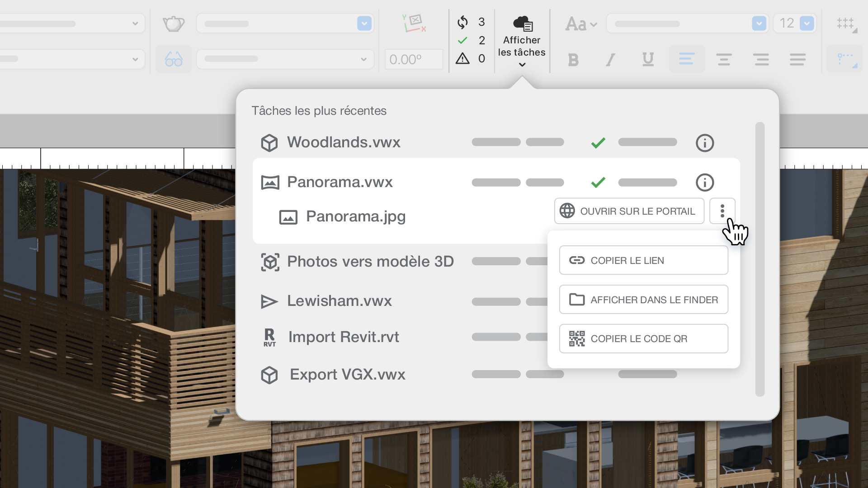Click the 0.00° angle input field
The image size is (868, 488).
[x=413, y=59]
